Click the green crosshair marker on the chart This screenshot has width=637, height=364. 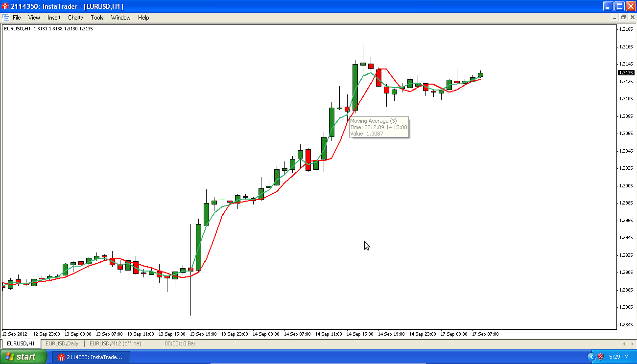pyautogui.click(x=222, y=200)
